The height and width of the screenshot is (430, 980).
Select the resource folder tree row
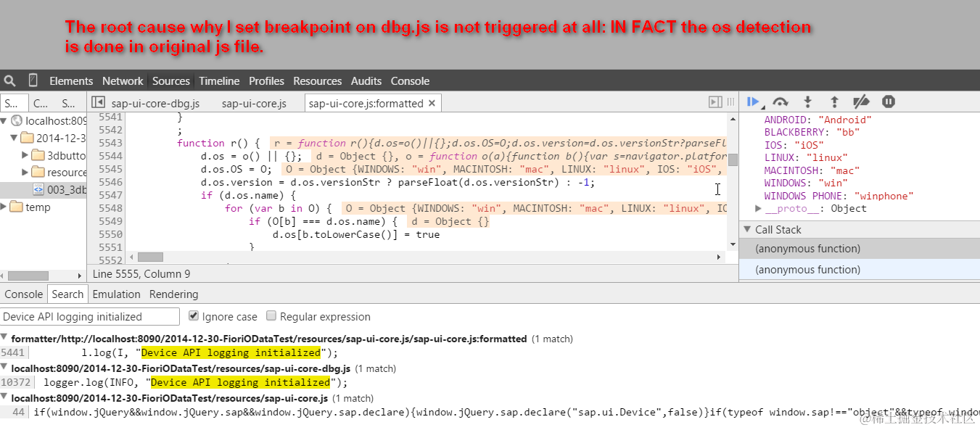coord(44,172)
